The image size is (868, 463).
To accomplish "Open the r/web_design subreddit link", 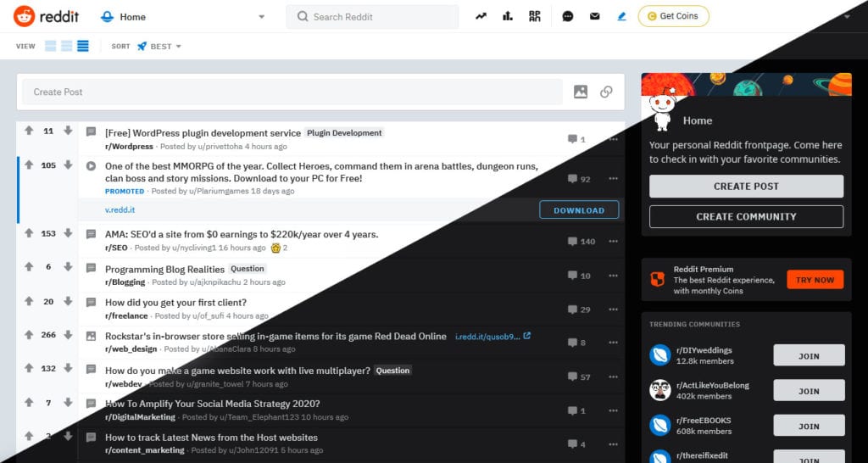I will [131, 349].
